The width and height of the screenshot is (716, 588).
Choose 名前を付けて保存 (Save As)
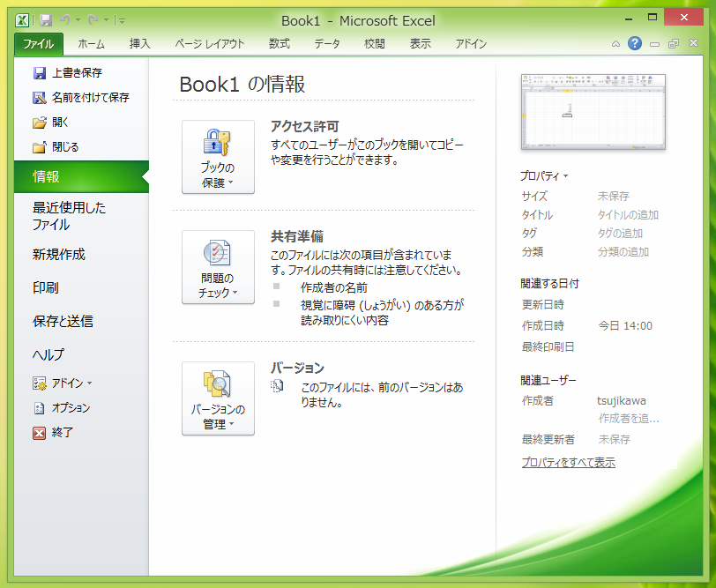[89, 98]
